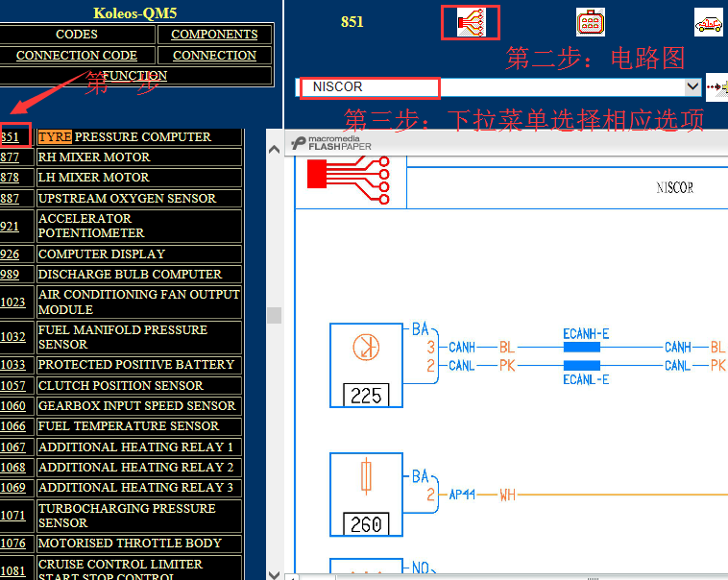Viewport: 728px width, 580px height.
Task: Click the FlashPaper logo
Action: pyautogui.click(x=331, y=142)
